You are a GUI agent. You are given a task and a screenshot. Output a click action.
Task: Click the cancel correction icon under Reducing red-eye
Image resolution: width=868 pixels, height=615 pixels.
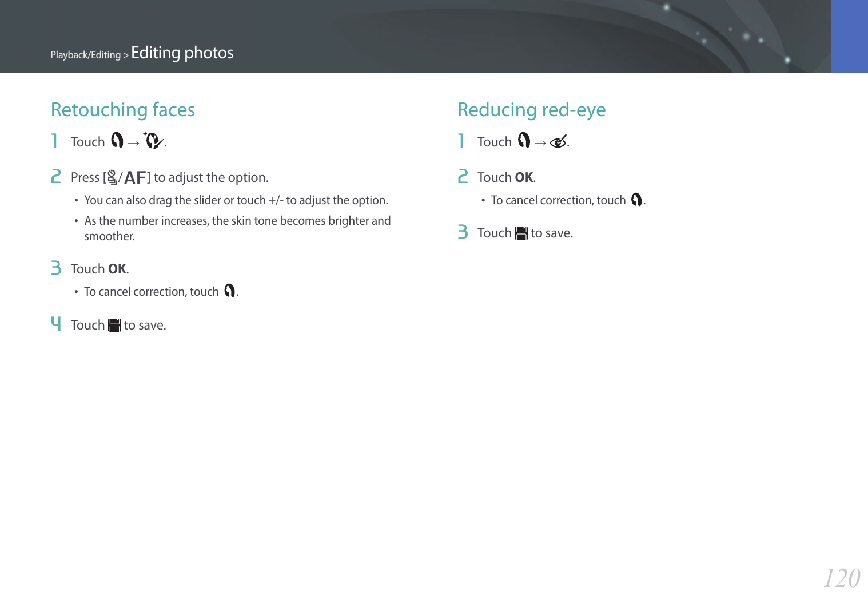636,199
